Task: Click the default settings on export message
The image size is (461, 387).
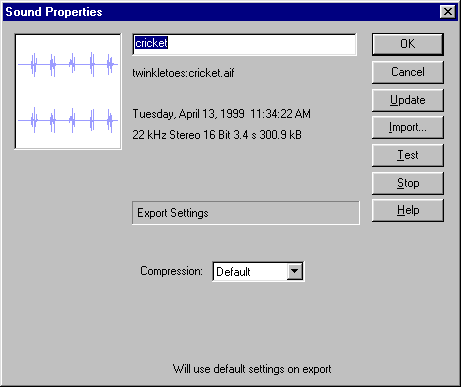Action: (x=252, y=369)
